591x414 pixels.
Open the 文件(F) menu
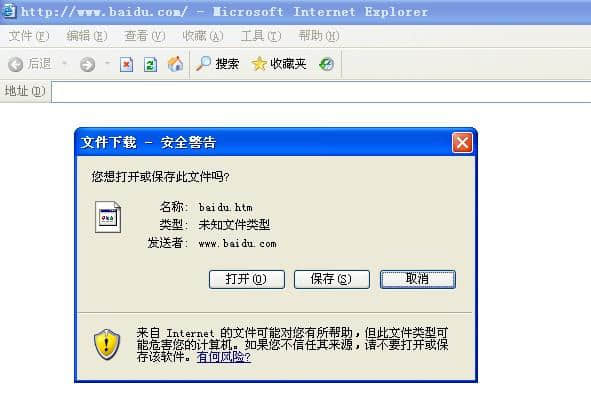[29, 36]
